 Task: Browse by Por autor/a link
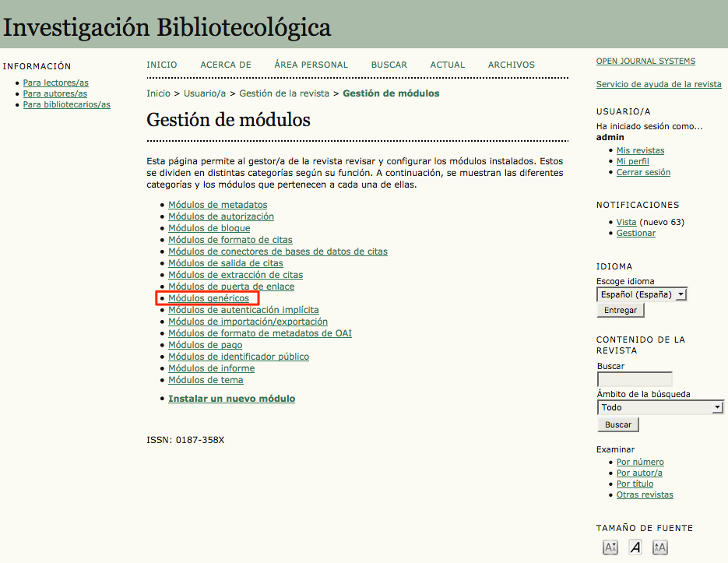click(639, 473)
